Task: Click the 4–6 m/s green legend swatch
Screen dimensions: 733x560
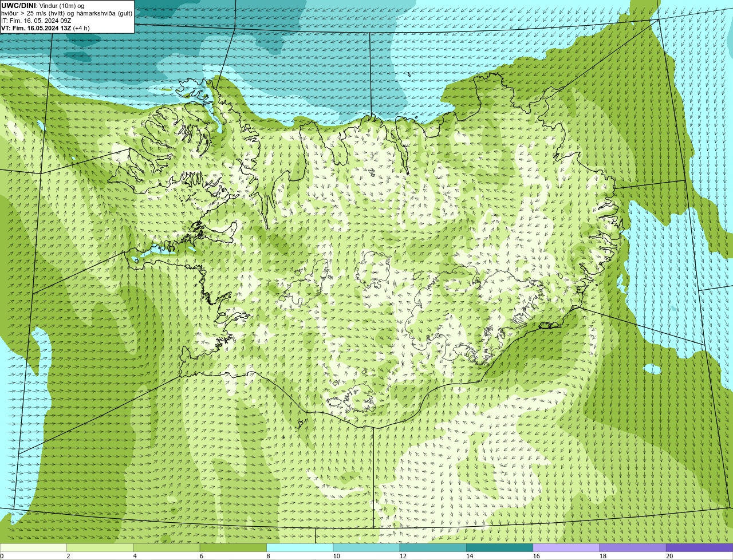Action: [x=166, y=548]
